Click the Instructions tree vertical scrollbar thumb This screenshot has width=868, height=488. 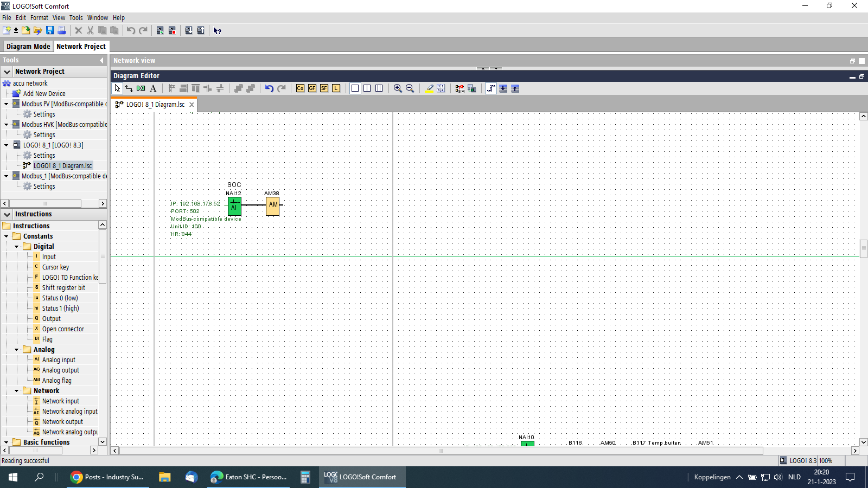click(x=103, y=256)
